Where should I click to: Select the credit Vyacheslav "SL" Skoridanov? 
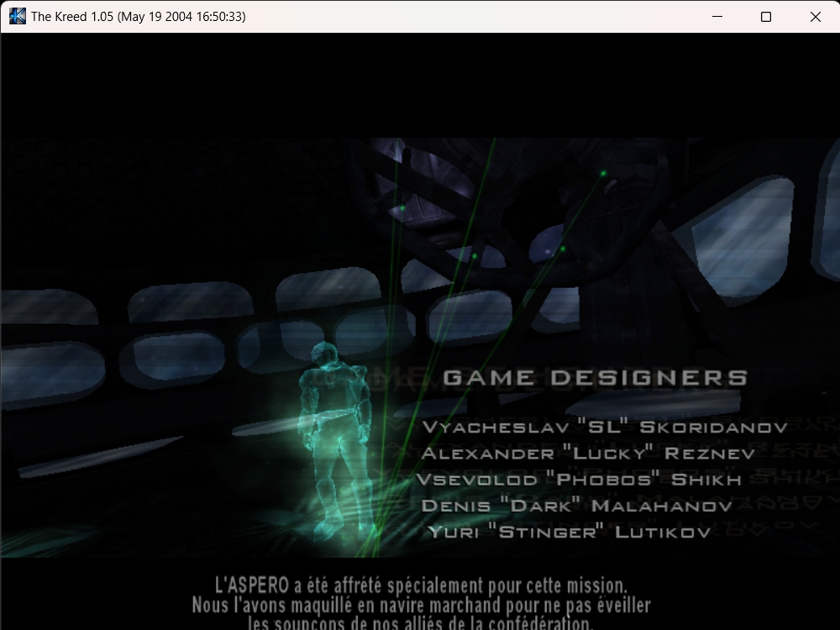[x=605, y=427]
